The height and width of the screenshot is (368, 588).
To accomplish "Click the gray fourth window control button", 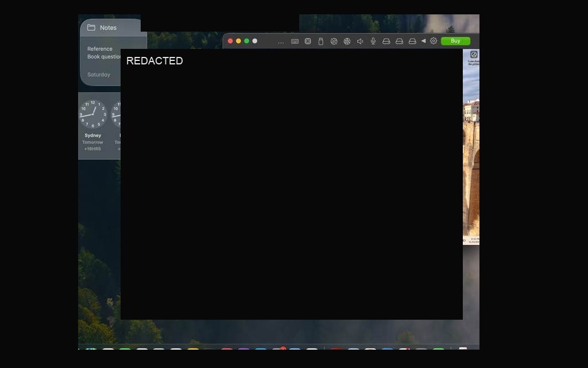I will (254, 41).
